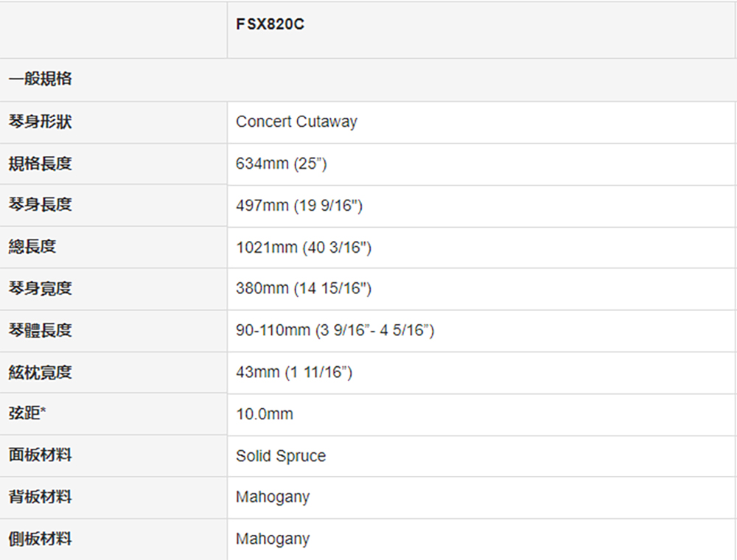Select the 琴身寬度 row label
The image size is (737, 560).
[40, 288]
